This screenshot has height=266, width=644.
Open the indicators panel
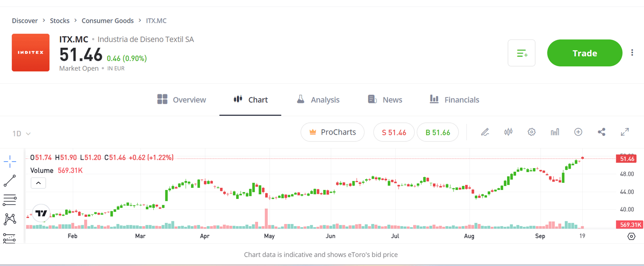point(555,132)
